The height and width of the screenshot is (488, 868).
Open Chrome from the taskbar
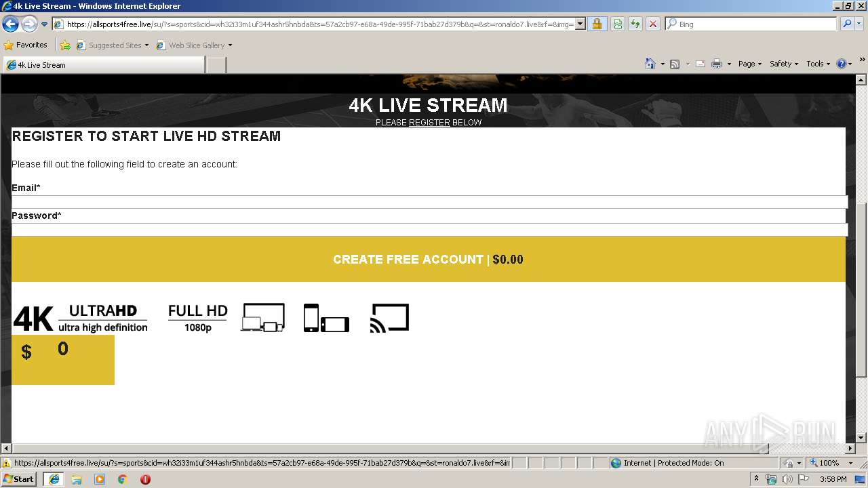[122, 479]
